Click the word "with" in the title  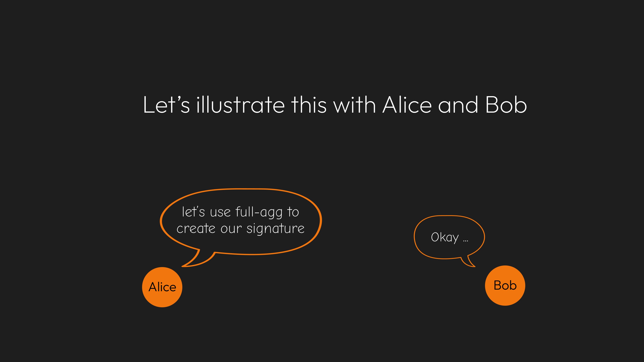tap(354, 105)
